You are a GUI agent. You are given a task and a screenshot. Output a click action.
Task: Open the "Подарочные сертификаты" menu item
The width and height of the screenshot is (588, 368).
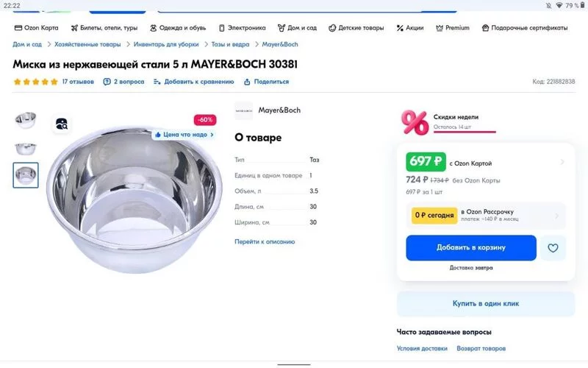(x=525, y=28)
